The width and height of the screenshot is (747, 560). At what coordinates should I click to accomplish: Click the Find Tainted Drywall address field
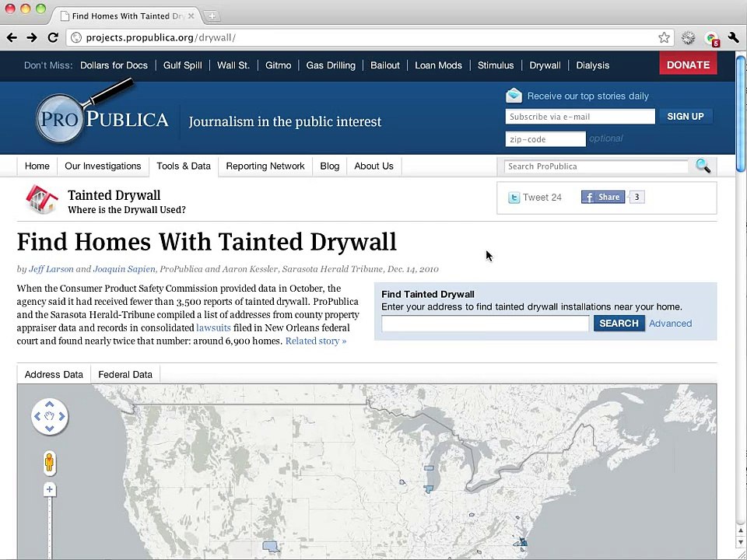[x=485, y=324]
